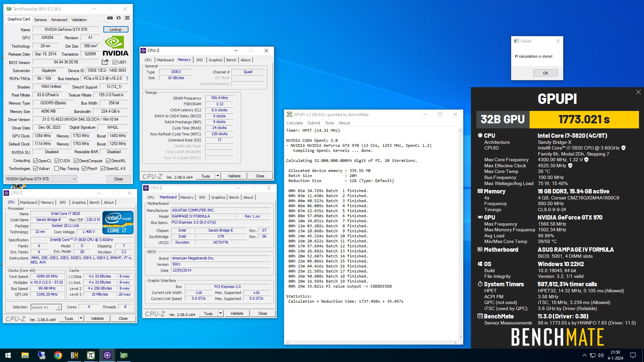Open the Submit menu in GPUPI
This screenshot has height=362, width=644.
point(314,123)
